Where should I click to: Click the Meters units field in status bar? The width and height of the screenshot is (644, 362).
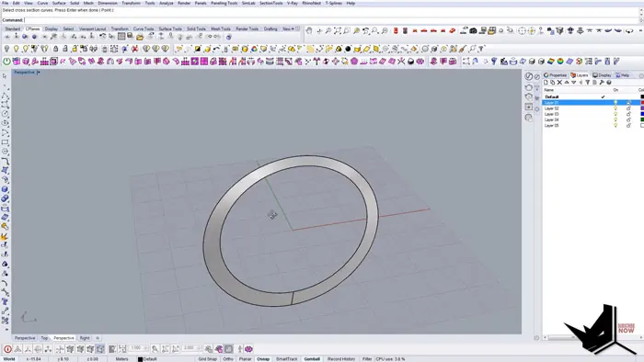pos(121,359)
